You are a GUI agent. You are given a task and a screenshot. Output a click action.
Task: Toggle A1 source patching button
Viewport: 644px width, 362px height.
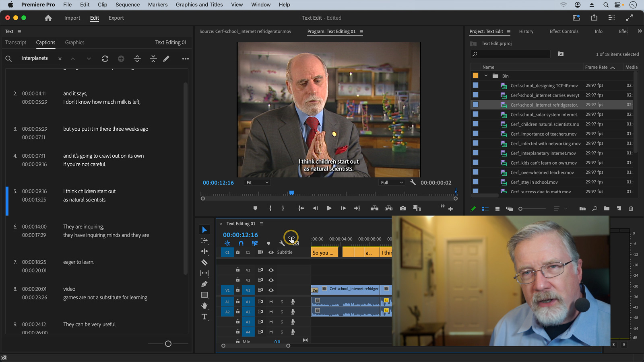[227, 302]
